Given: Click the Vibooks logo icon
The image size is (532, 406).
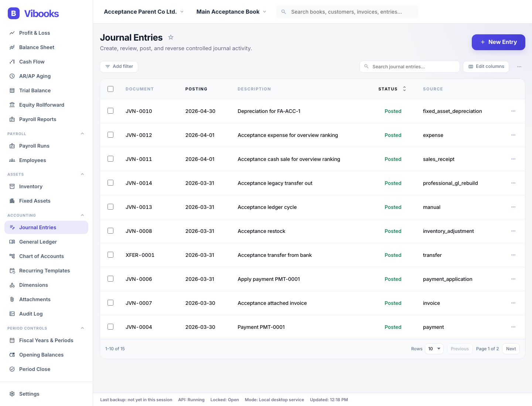Looking at the screenshot, I should [x=14, y=14].
